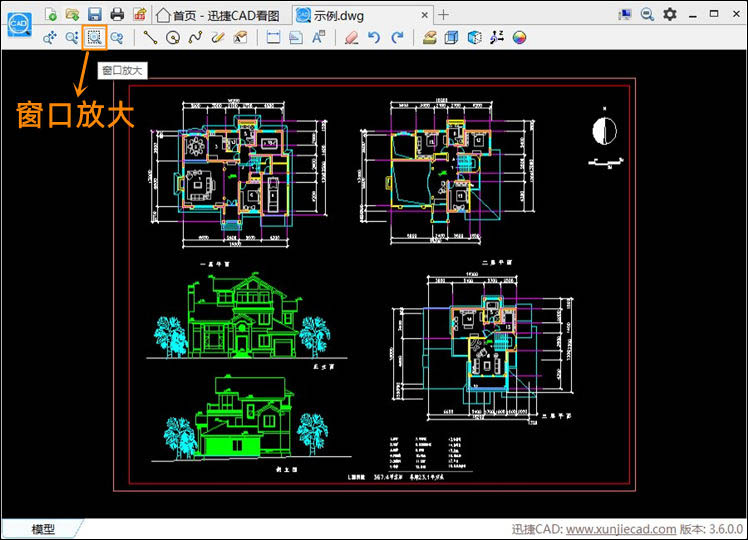The width and height of the screenshot is (748, 540).
Task: Maximize the CAD viewer window
Action: 714,14
